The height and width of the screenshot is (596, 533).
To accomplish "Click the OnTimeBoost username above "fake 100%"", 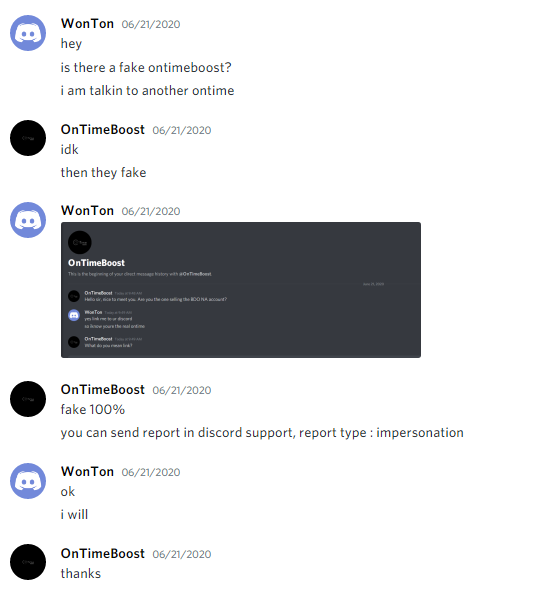I will (103, 390).
